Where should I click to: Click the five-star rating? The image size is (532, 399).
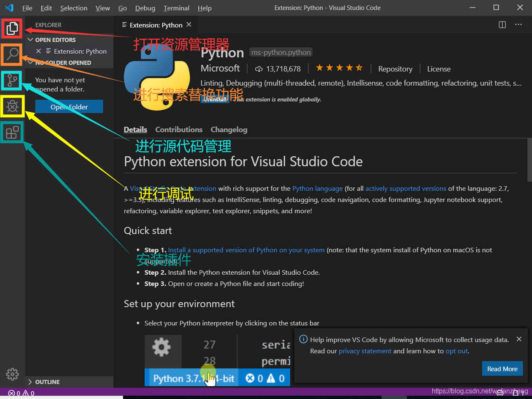coord(339,68)
